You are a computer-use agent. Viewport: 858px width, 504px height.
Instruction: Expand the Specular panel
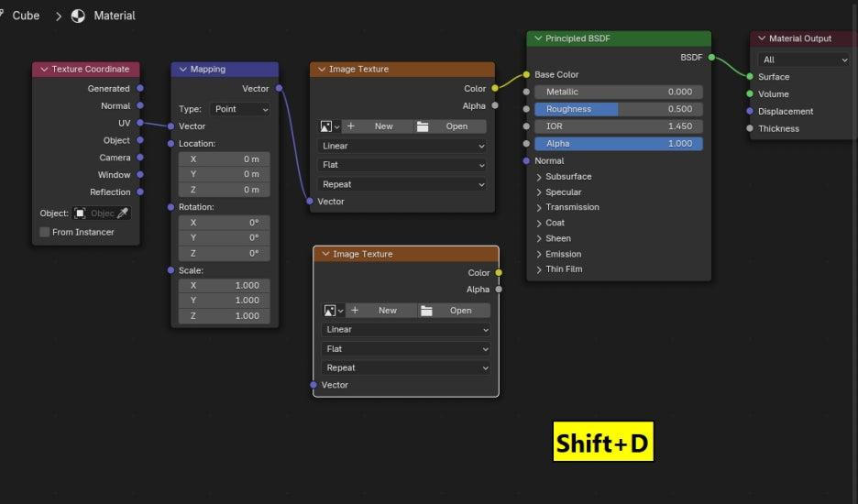539,192
